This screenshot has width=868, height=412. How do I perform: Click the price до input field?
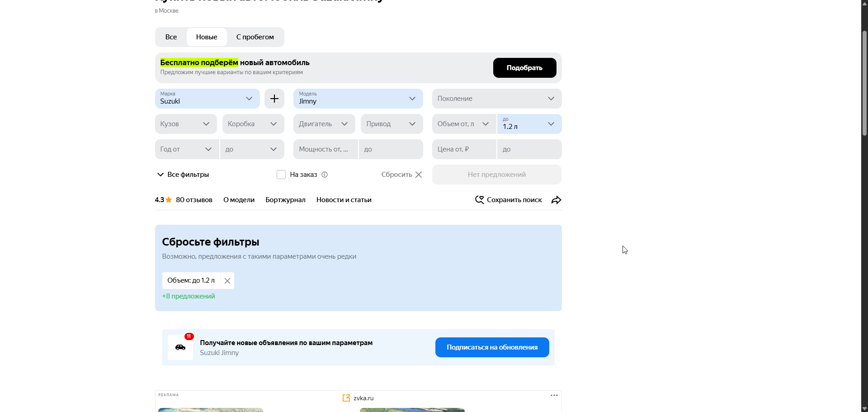click(x=529, y=149)
